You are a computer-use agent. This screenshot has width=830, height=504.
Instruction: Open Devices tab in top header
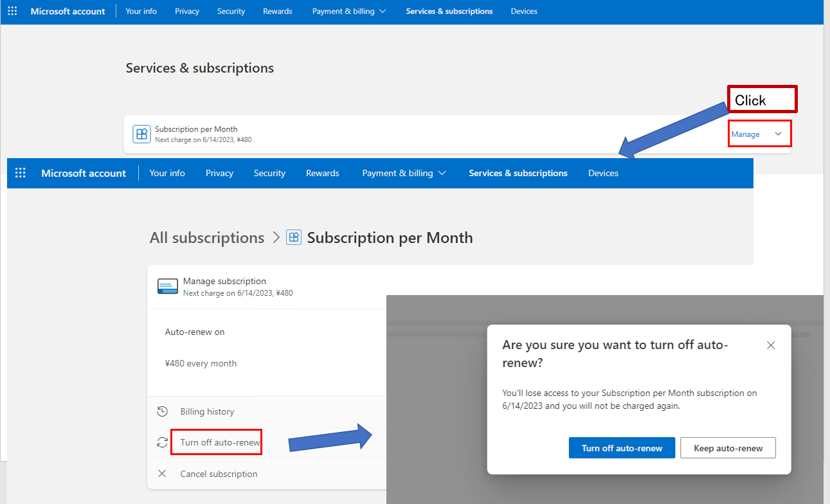point(524,12)
